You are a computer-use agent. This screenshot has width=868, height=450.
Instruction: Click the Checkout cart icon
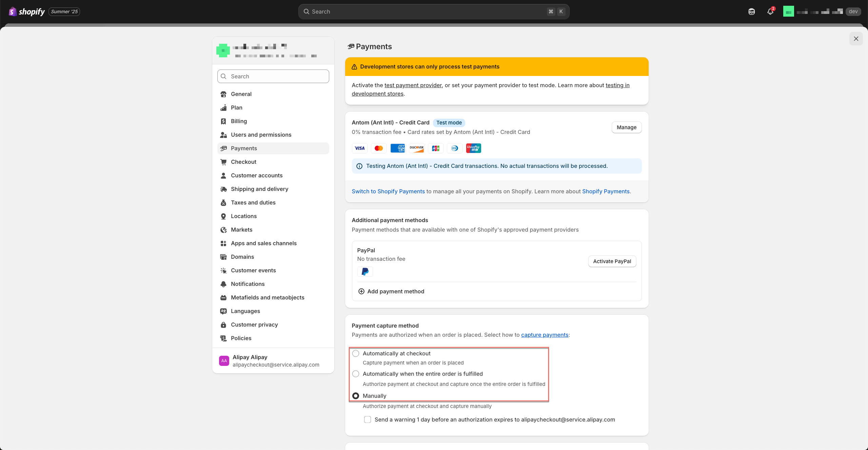223,162
